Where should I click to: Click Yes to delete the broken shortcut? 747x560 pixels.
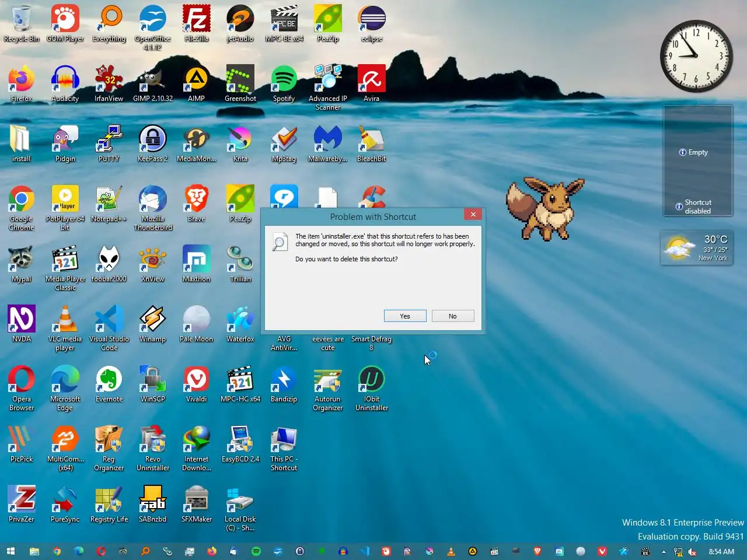[405, 316]
